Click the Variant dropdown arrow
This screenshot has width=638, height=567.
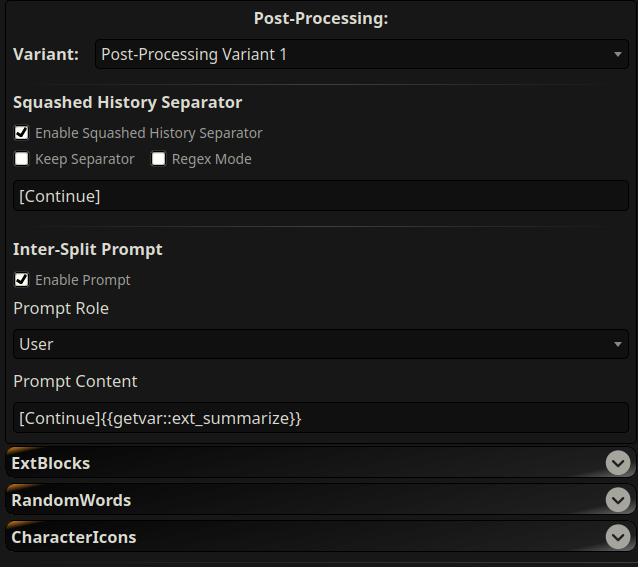click(618, 55)
